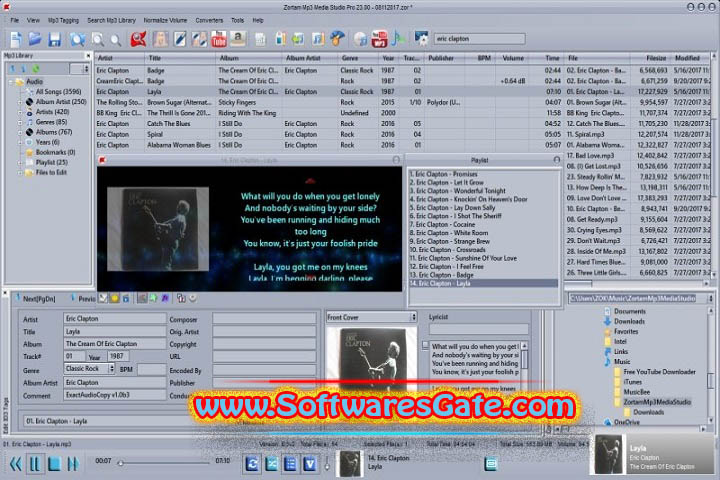This screenshot has width=720, height=480.
Task: Expand the Albums (767) tree node
Action: pyautogui.click(x=20, y=132)
